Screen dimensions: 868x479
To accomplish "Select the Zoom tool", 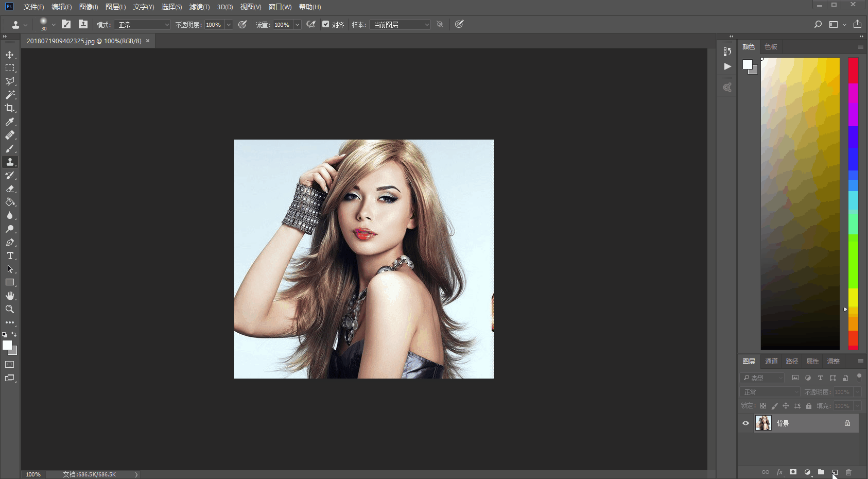I will (10, 309).
